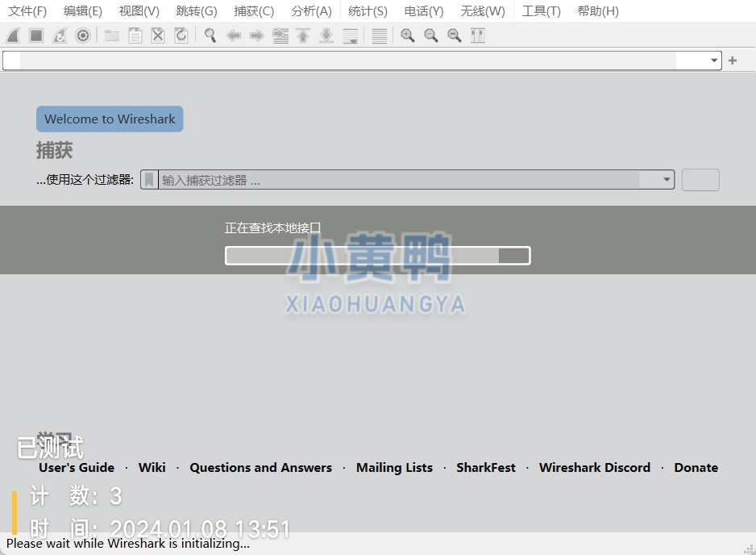
Task: Click the Welcome to Wireshark banner
Action: [110, 119]
